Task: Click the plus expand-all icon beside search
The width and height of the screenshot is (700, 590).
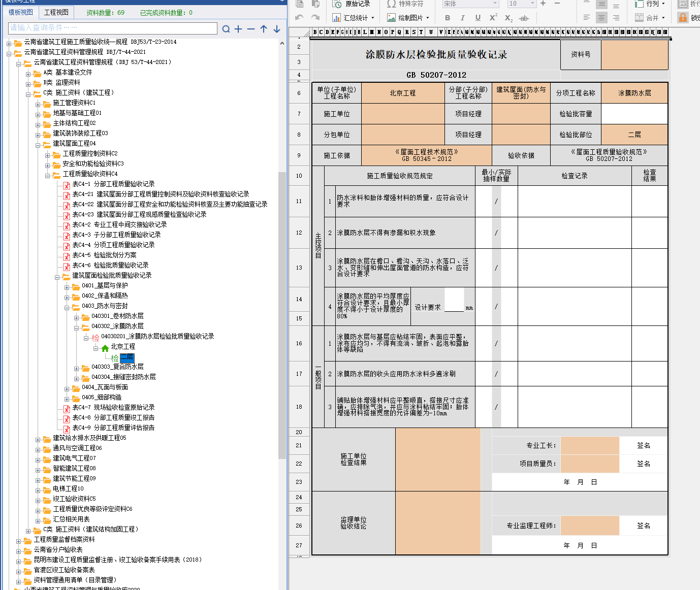Action: click(238, 29)
